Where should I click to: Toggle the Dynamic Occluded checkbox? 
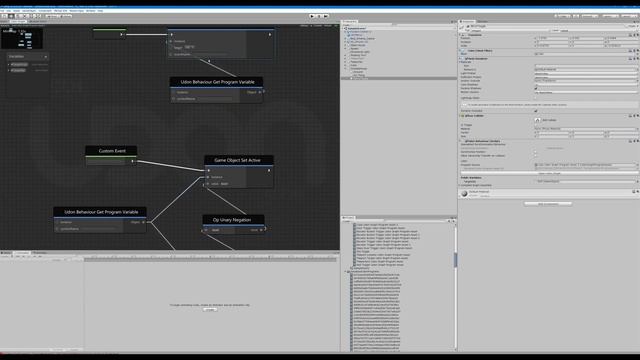point(536,111)
